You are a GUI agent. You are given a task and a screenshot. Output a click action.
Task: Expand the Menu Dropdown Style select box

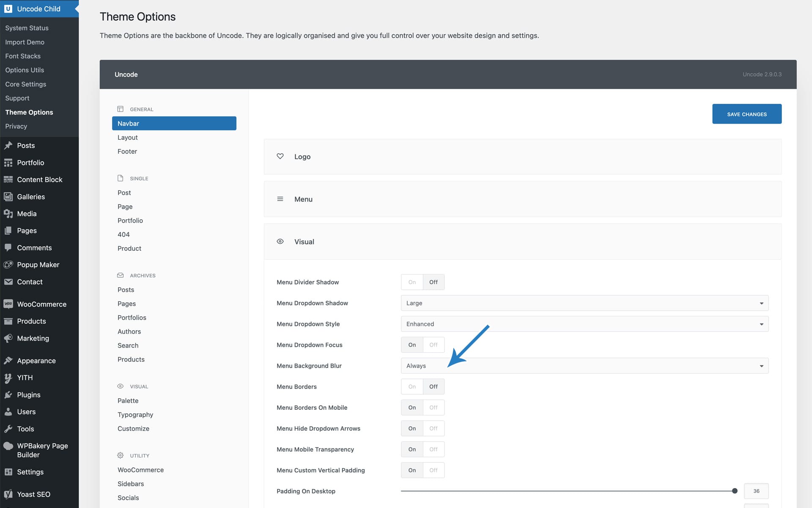click(x=584, y=324)
